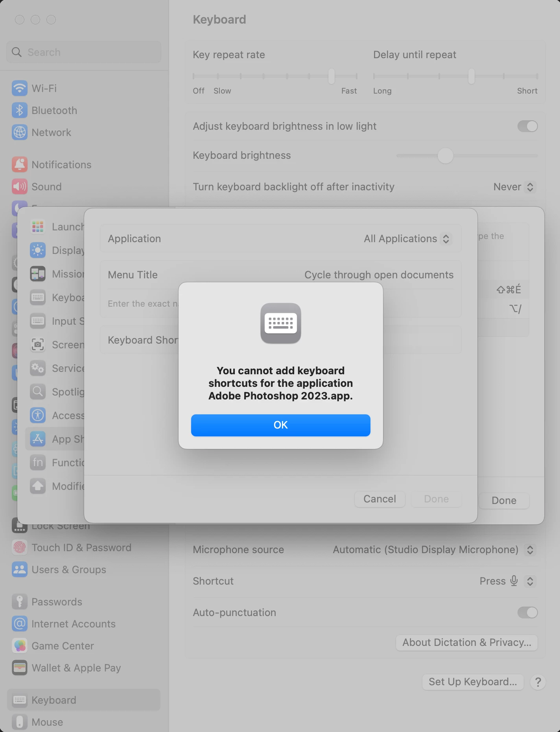Open Wi-Fi settings via its icon
560x732 pixels.
[20, 88]
